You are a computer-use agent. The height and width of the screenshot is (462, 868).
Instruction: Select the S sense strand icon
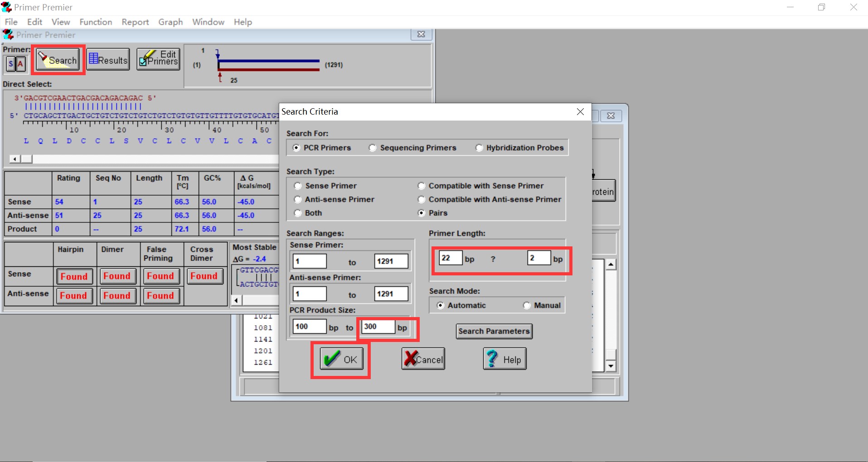click(x=11, y=64)
